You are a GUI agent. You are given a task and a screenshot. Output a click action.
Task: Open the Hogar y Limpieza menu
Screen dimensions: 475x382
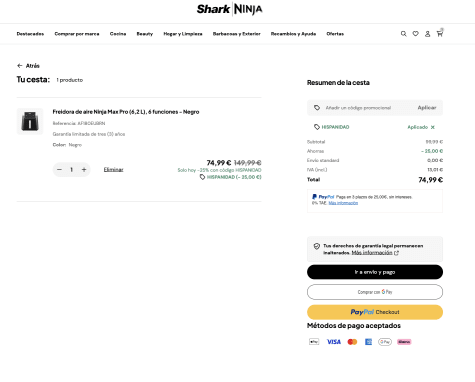tap(183, 34)
